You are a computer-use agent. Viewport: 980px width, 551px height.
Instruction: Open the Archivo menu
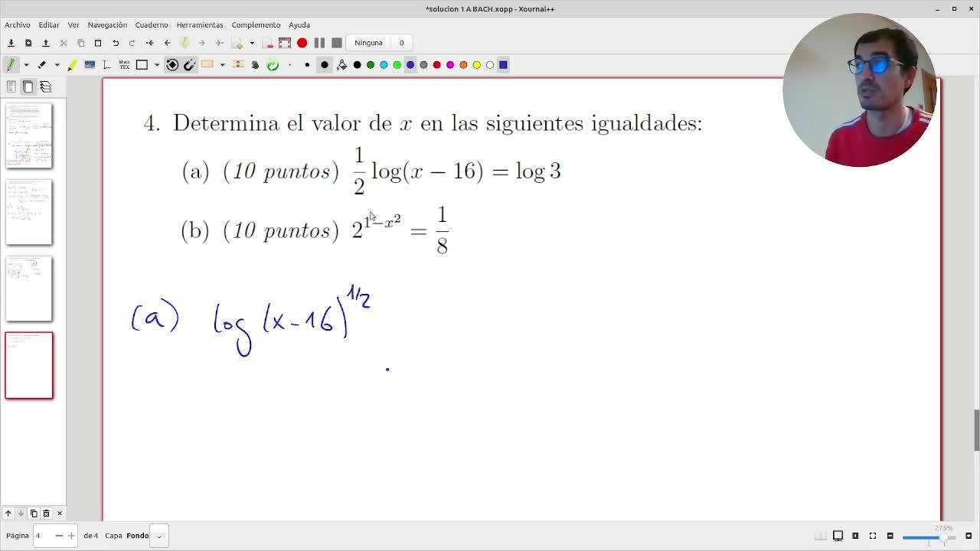[18, 25]
